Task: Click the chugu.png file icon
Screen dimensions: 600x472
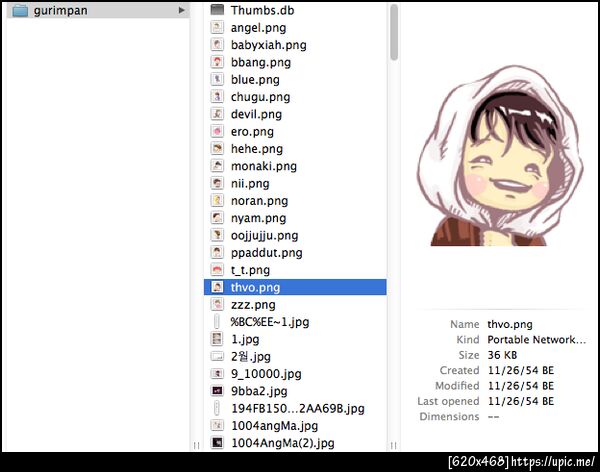Action: tap(217, 96)
